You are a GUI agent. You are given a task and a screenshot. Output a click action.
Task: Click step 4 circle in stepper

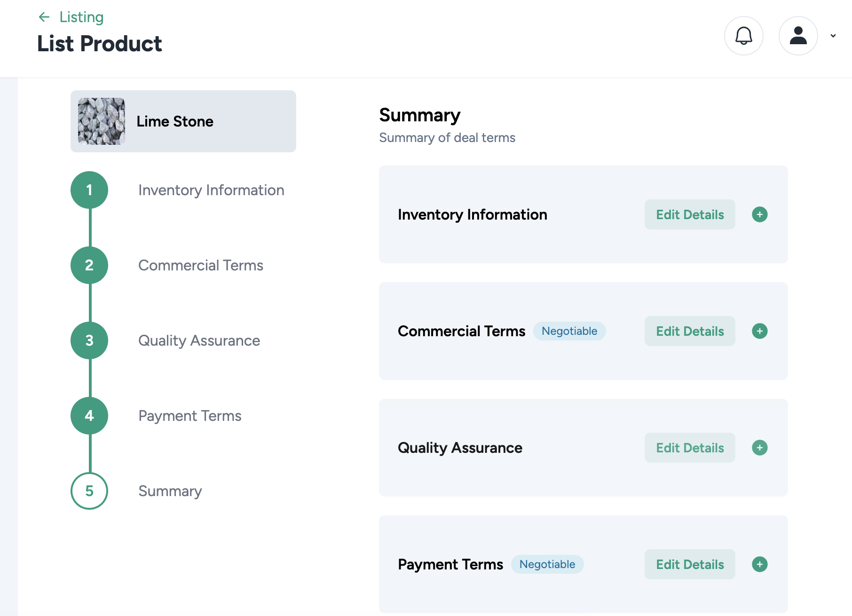coord(89,416)
